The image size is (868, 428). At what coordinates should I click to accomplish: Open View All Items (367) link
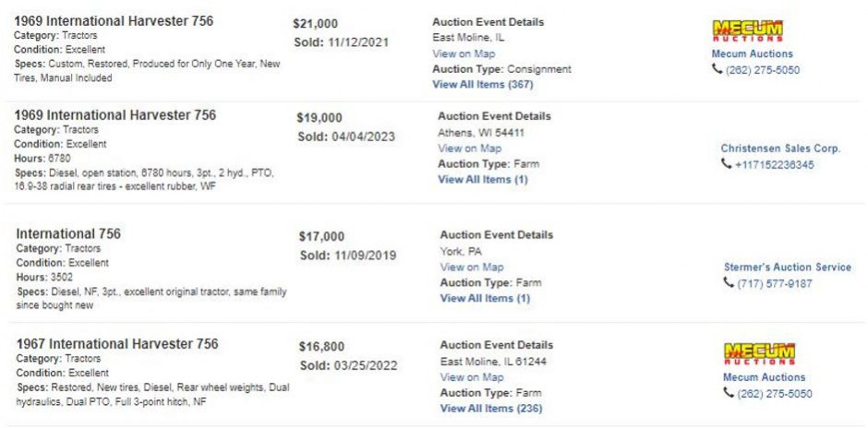[483, 85]
